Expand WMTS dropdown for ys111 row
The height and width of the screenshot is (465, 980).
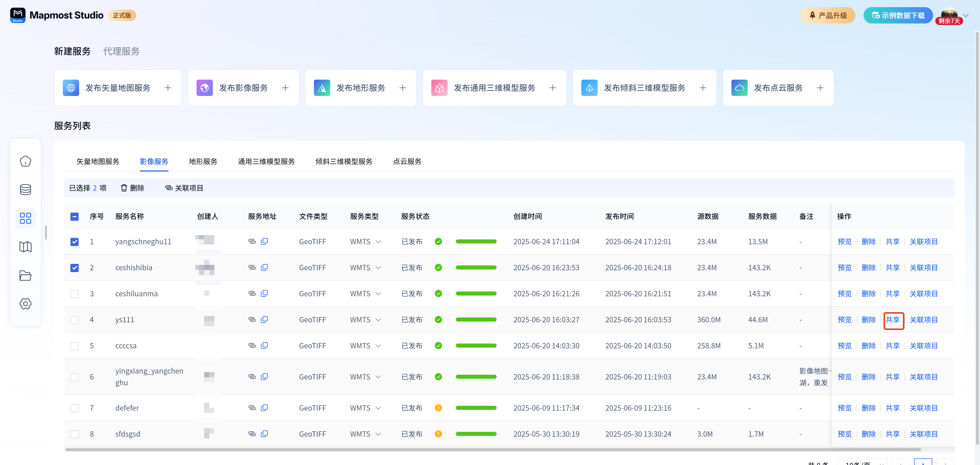coord(378,320)
